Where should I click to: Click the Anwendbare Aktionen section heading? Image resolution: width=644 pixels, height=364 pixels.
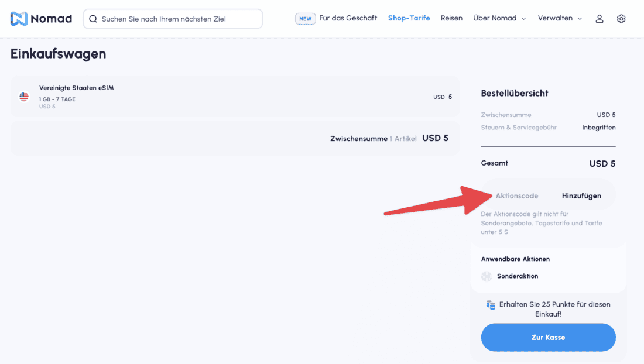pyautogui.click(x=515, y=259)
